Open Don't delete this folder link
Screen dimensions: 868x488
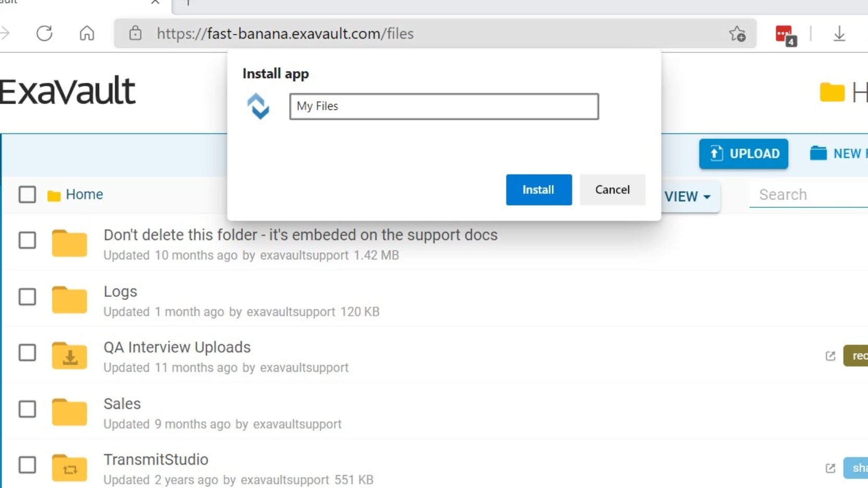pyautogui.click(x=301, y=235)
